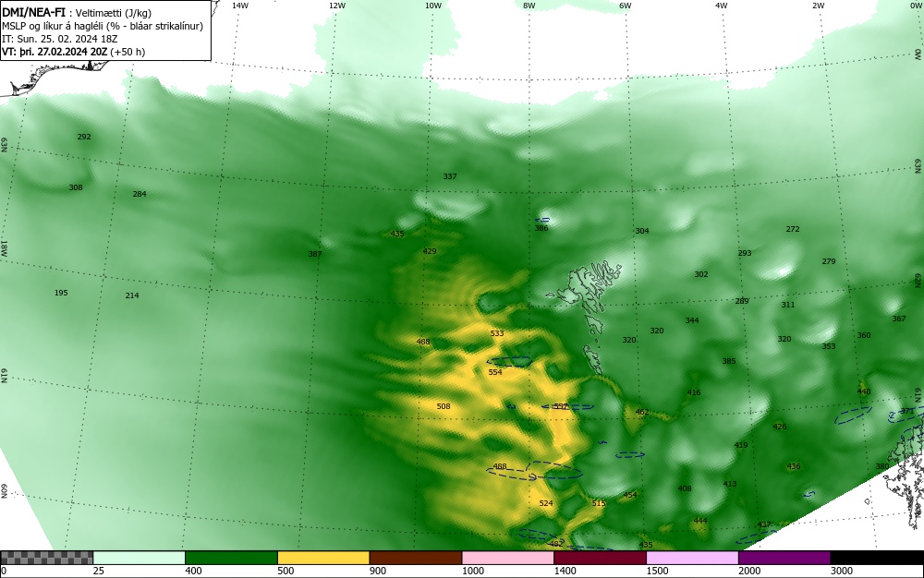Select the brown 900–1000 legend swatch
The image size is (924, 578).
click(416, 558)
